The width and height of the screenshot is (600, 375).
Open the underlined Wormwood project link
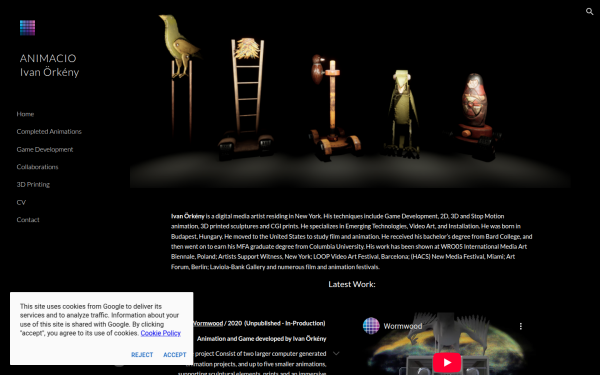[x=207, y=323]
